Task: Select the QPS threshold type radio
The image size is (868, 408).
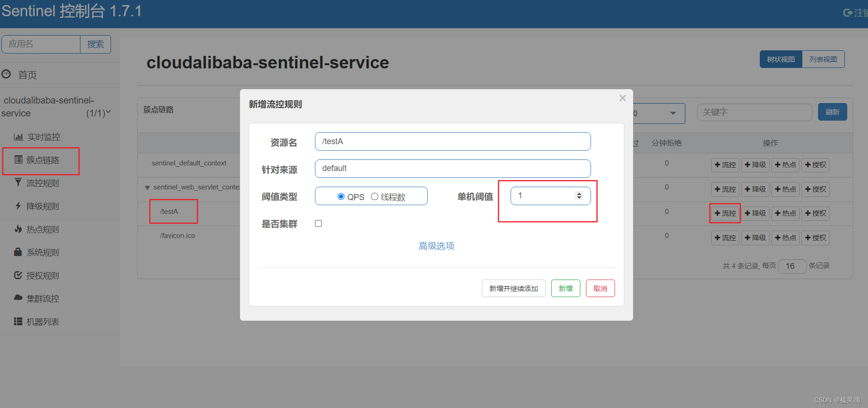Action: click(341, 196)
